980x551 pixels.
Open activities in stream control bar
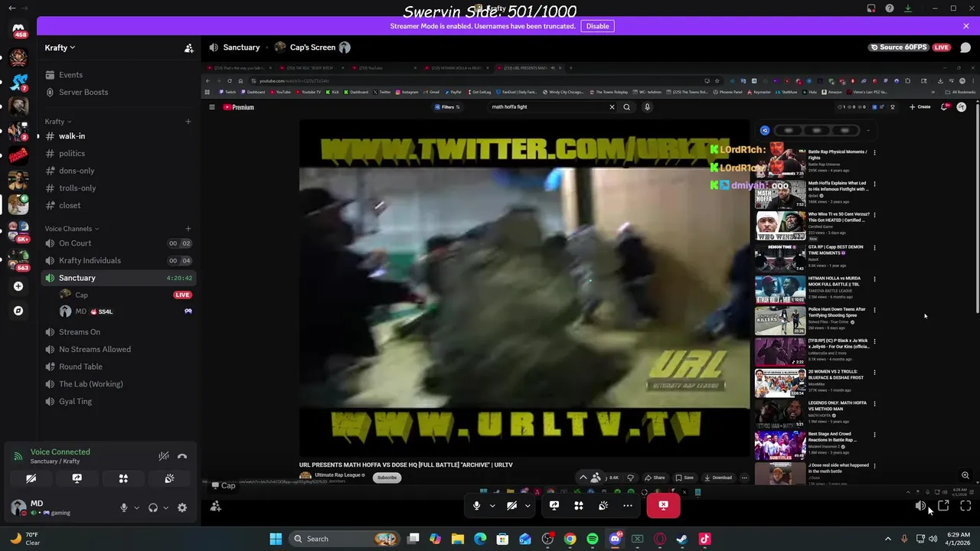coord(579,505)
